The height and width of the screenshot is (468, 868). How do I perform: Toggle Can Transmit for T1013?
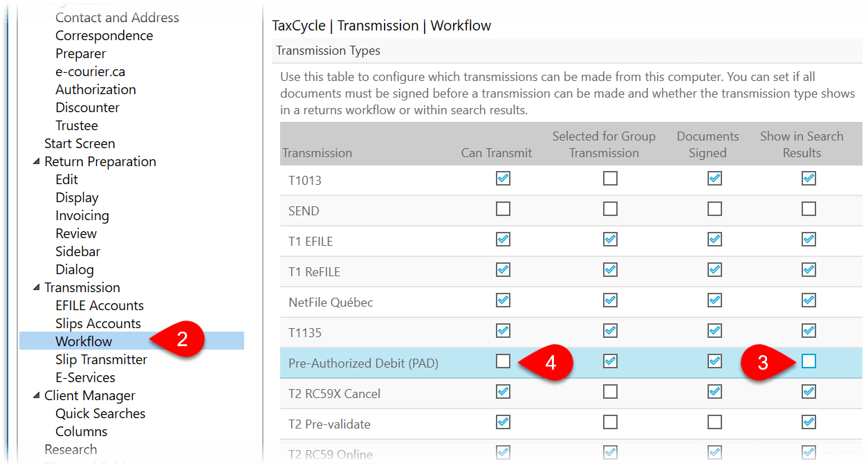click(x=503, y=179)
